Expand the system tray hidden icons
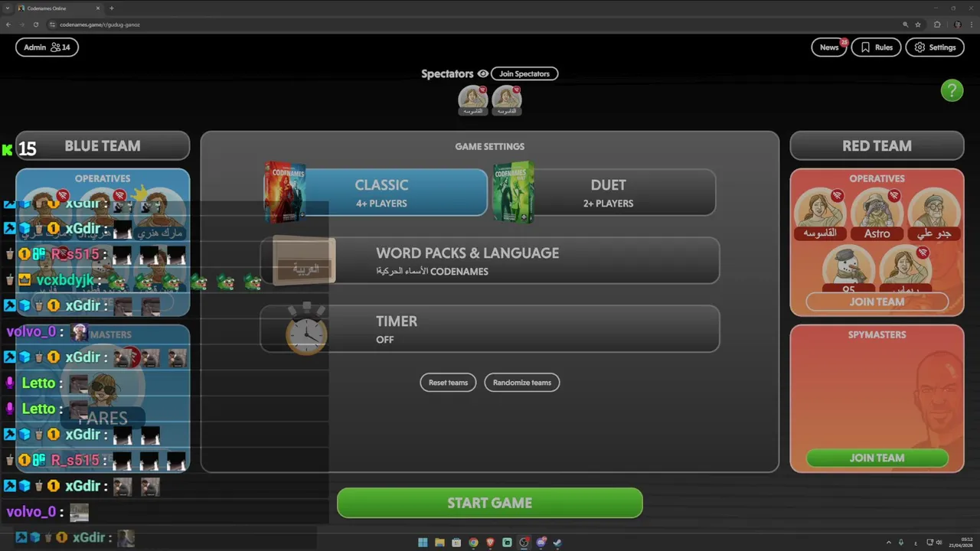The height and width of the screenshot is (551, 980). coord(889,543)
